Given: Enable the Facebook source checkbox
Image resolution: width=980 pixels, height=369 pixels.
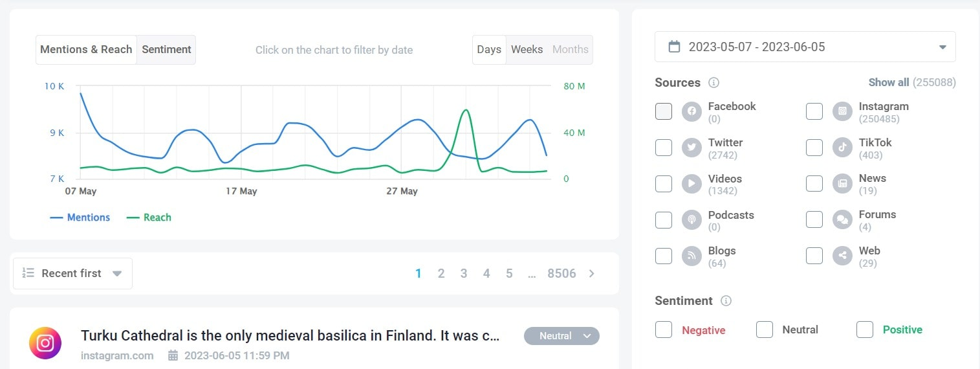Looking at the screenshot, I should [664, 111].
